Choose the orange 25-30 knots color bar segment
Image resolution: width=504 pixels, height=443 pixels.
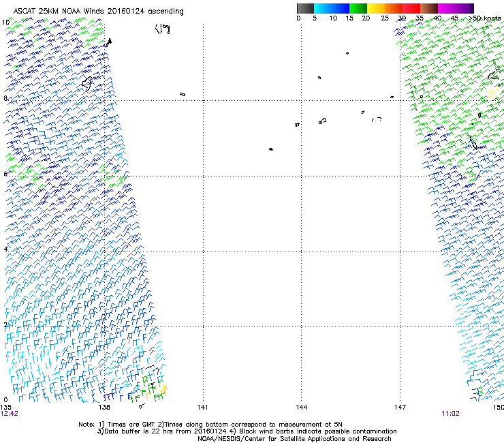[394, 8]
